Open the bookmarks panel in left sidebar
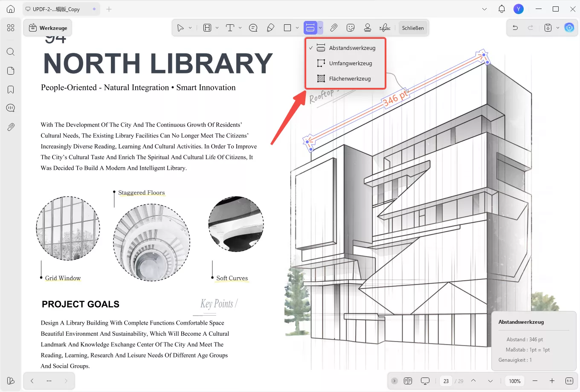This screenshot has width=580, height=392. click(x=11, y=90)
